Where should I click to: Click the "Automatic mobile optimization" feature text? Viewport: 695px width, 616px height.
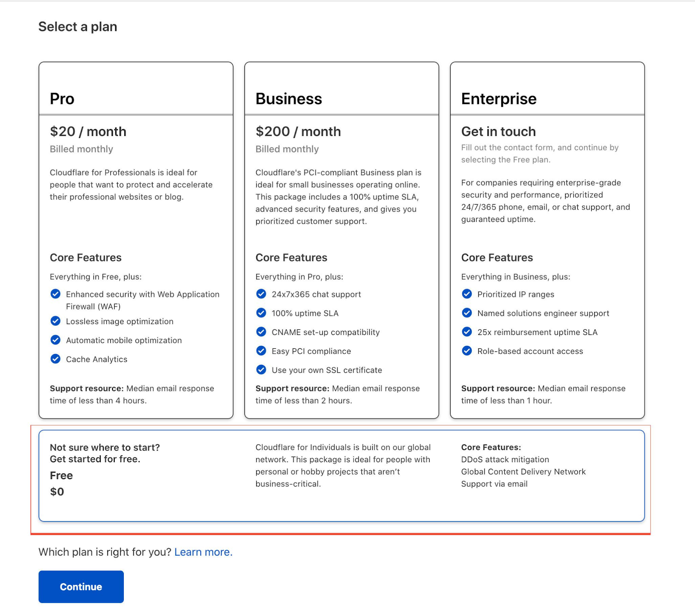click(124, 340)
